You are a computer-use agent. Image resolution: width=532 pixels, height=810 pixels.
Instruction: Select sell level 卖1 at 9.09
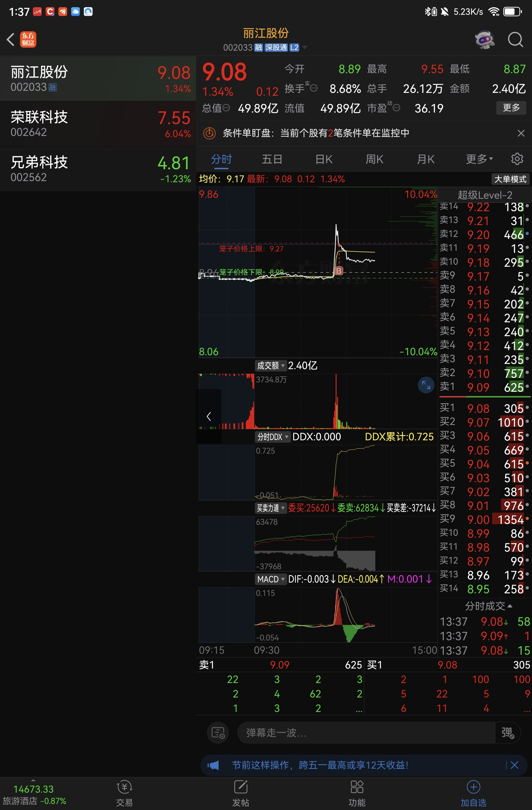[x=485, y=387]
